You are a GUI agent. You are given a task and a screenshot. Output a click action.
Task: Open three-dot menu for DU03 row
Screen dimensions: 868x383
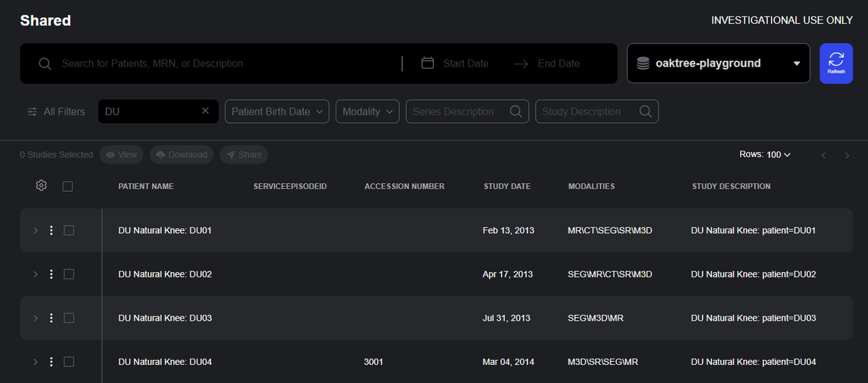click(51, 318)
